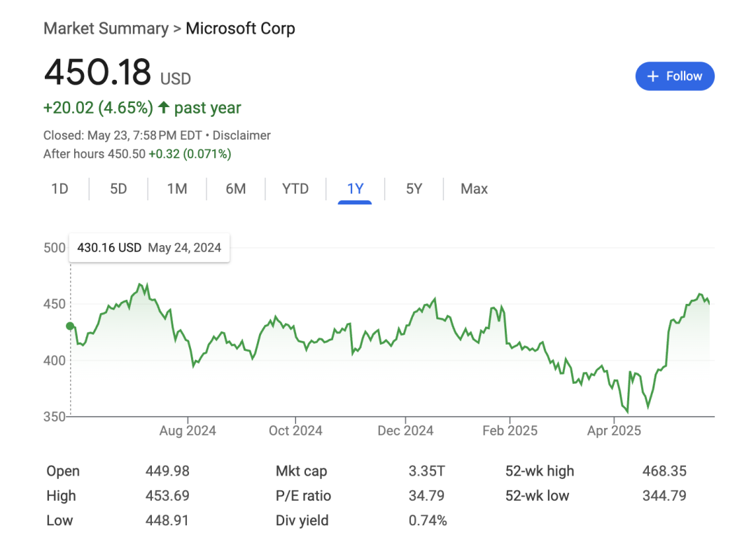Switch to the 1D time range tab

click(x=60, y=189)
